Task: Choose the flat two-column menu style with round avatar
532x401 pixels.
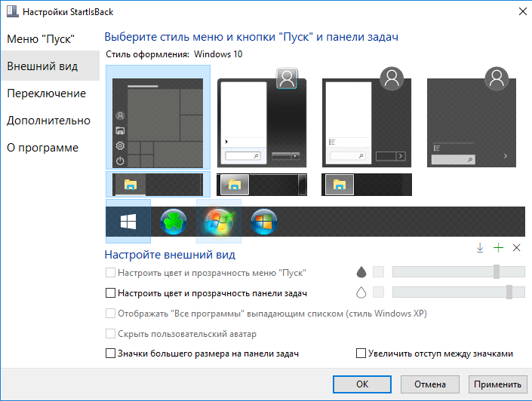Action: click(x=367, y=118)
